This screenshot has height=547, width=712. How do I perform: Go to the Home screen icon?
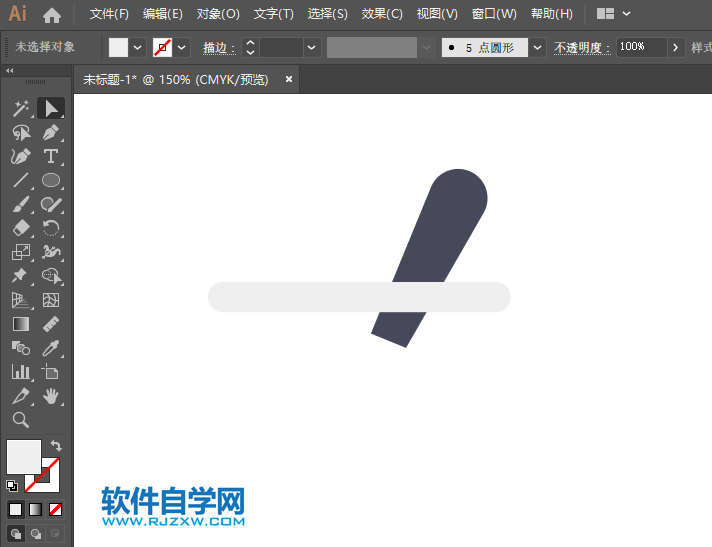52,15
